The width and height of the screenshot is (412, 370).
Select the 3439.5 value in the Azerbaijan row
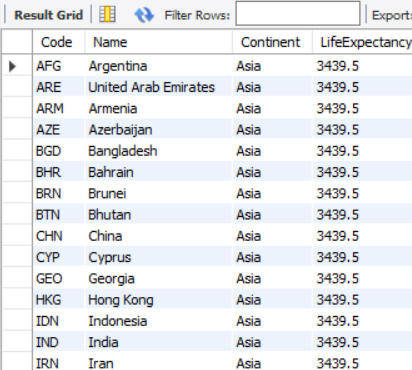click(362, 130)
